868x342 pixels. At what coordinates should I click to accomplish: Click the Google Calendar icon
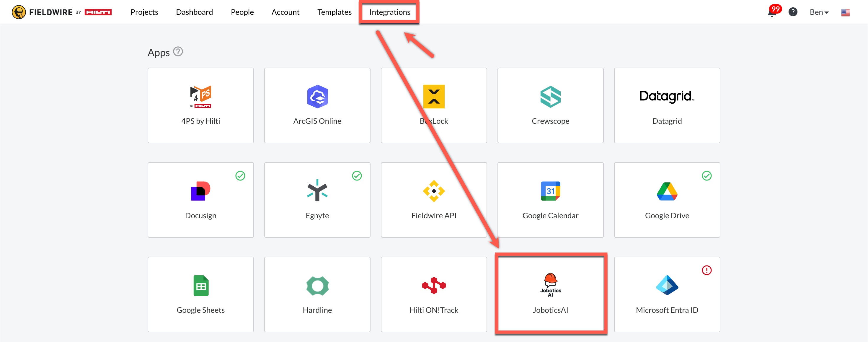(550, 191)
